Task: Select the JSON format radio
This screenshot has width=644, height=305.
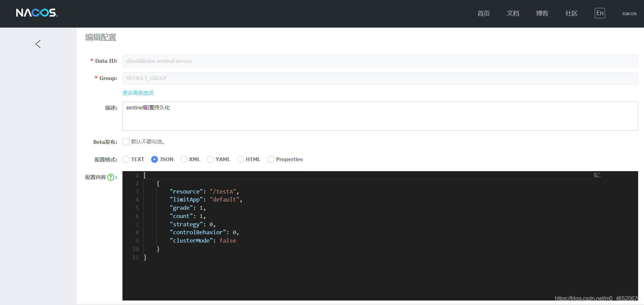Action: [155, 159]
